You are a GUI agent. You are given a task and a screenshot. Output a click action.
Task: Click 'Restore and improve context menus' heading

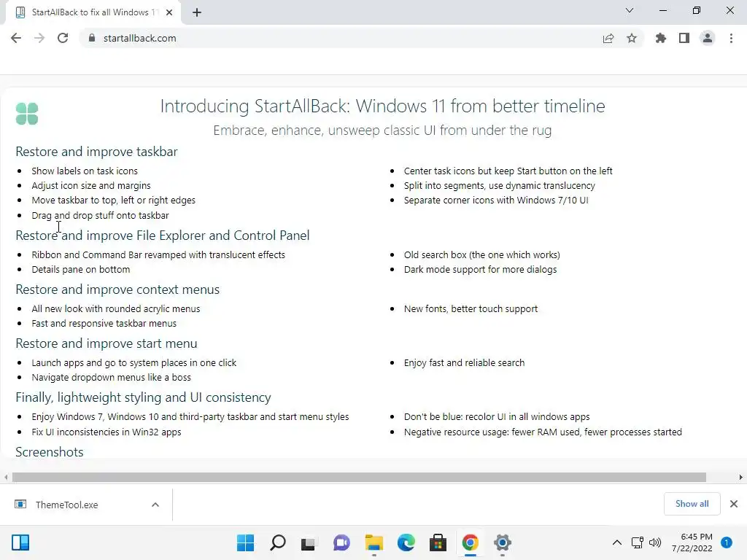[117, 289]
